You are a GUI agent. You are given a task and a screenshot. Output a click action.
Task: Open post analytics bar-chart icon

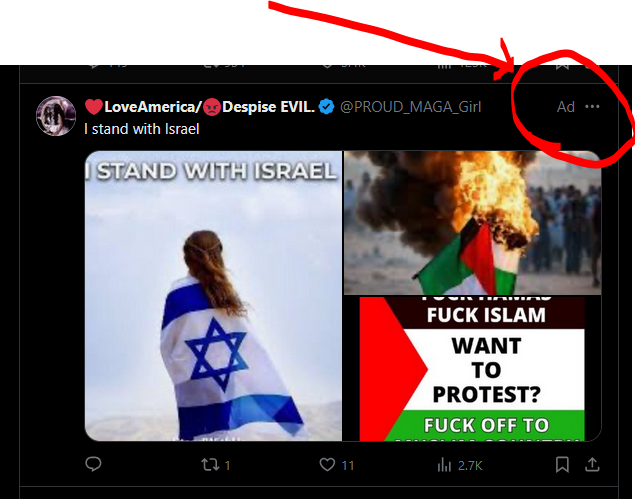click(444, 465)
